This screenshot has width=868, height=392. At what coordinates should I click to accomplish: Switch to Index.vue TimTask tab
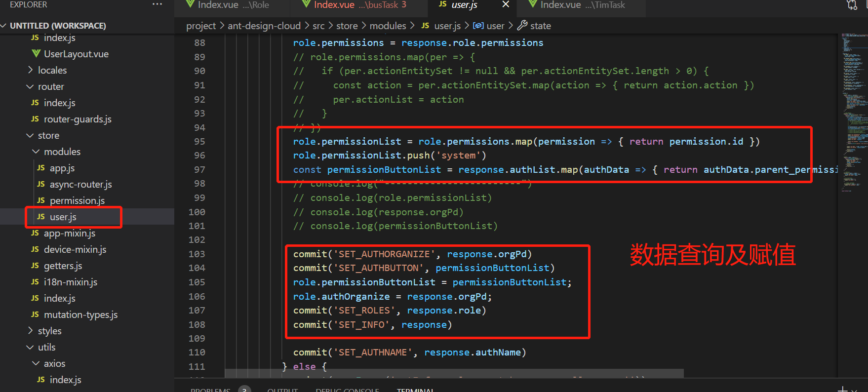coord(581,5)
